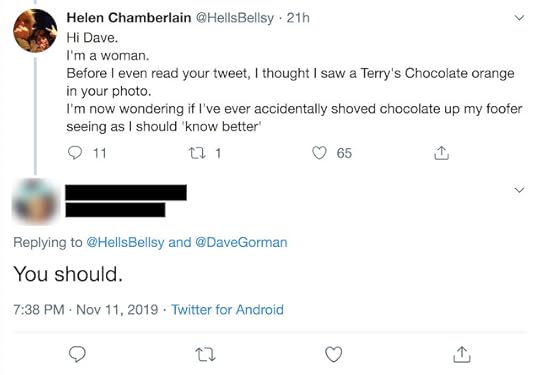Screen dimensions: 540x375
Task: Like Helen Chamberlain's tweet with 65 likes
Action: (x=319, y=153)
